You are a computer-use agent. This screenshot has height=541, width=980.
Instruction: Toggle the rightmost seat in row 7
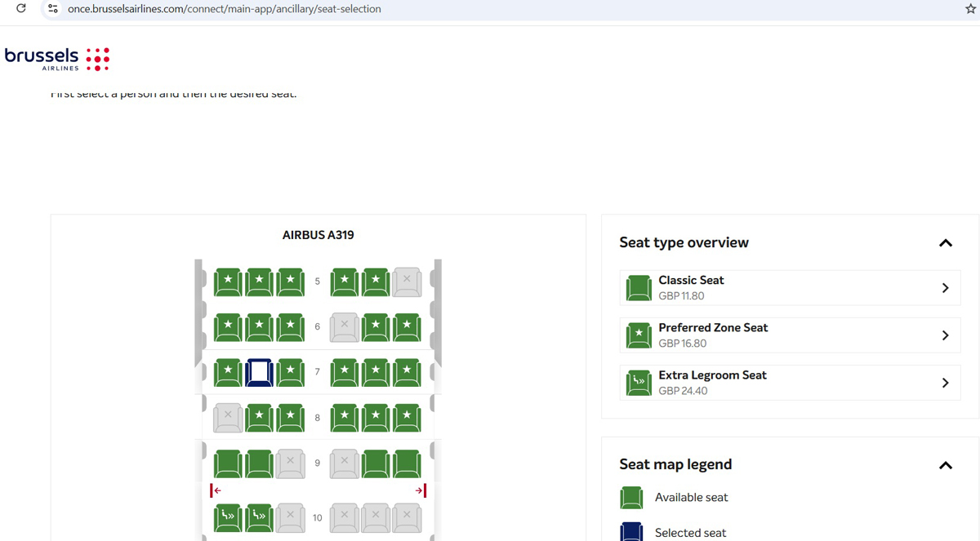[407, 372]
